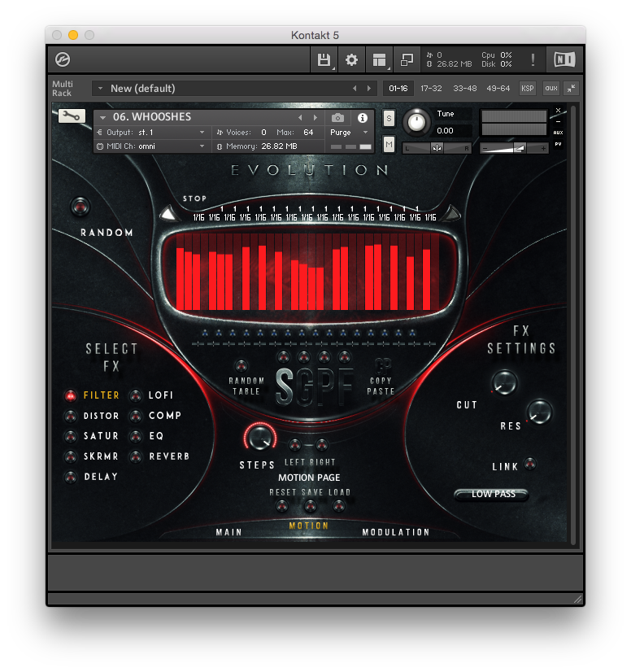631x672 pixels.
Task: Click the RANDOM round button
Action: point(81,207)
